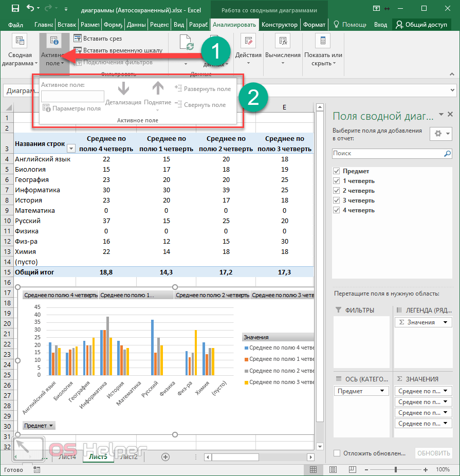Open Названия строк filter dropdown
The image size is (460, 476).
71,149
